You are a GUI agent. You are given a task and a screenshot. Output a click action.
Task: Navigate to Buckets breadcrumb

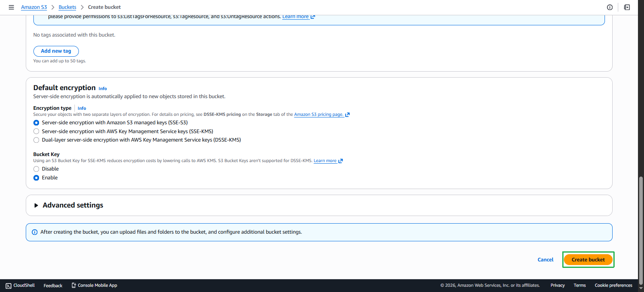tap(67, 7)
